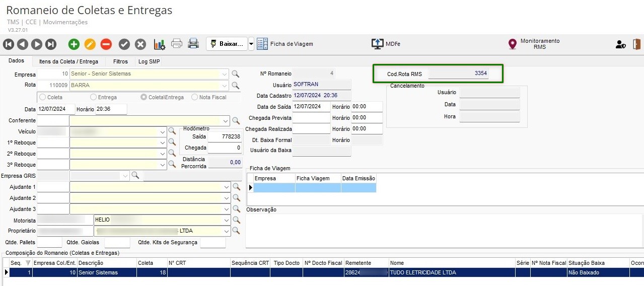Click the red delete record icon

(x=106, y=44)
